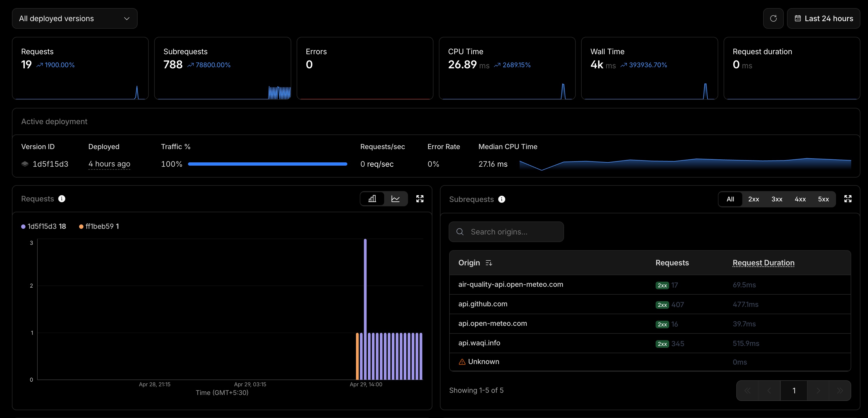Image resolution: width=868 pixels, height=418 pixels.
Task: Open the Requests info tooltip icon
Action: click(62, 199)
